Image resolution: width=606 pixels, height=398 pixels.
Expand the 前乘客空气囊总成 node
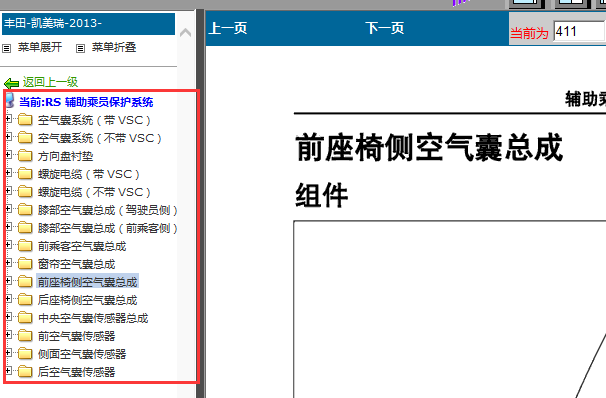8,245
